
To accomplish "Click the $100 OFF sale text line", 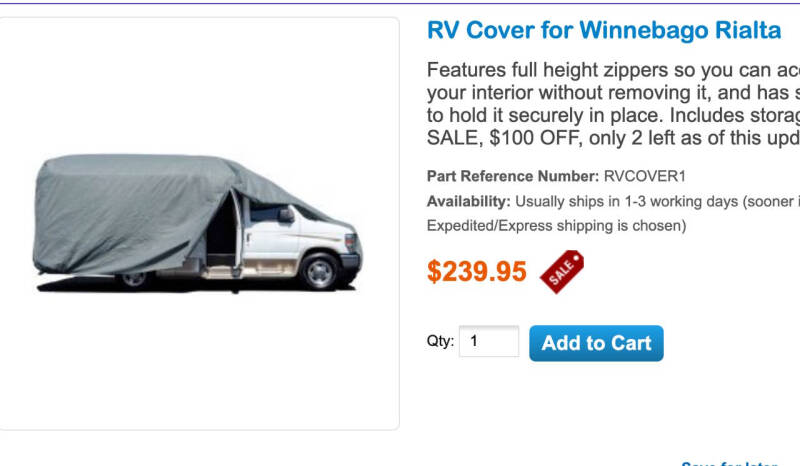I will 613,138.
